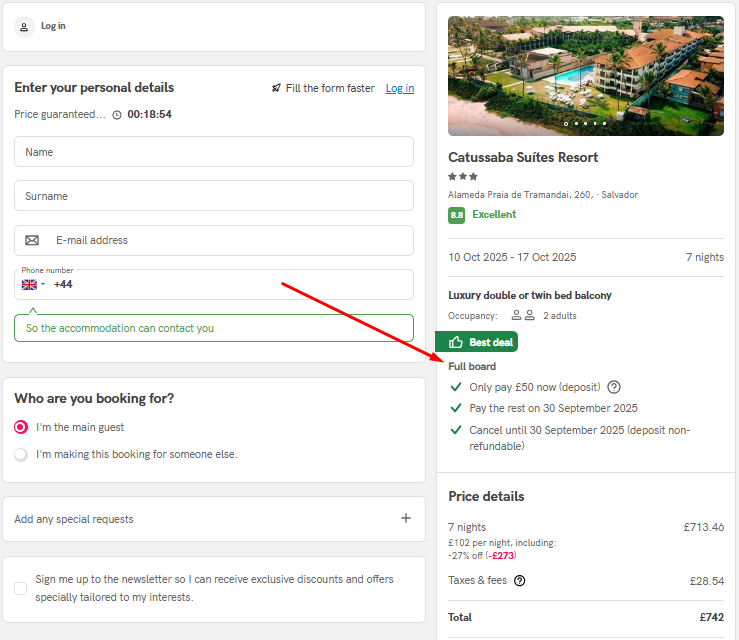
Task: Click the Full board meal plan label
Action: [472, 366]
